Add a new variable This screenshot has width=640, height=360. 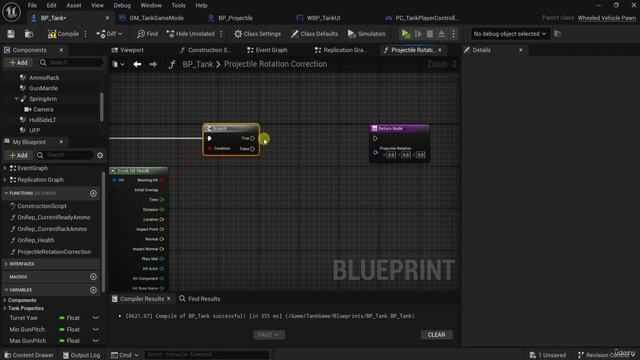[93, 290]
